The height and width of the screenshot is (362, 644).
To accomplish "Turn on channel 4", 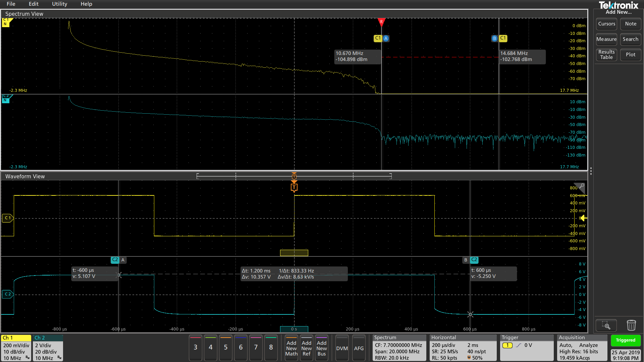I will [x=211, y=348].
